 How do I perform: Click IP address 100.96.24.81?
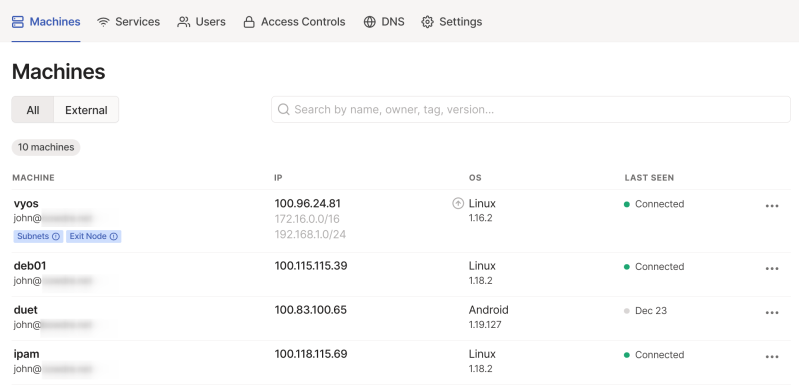click(308, 204)
